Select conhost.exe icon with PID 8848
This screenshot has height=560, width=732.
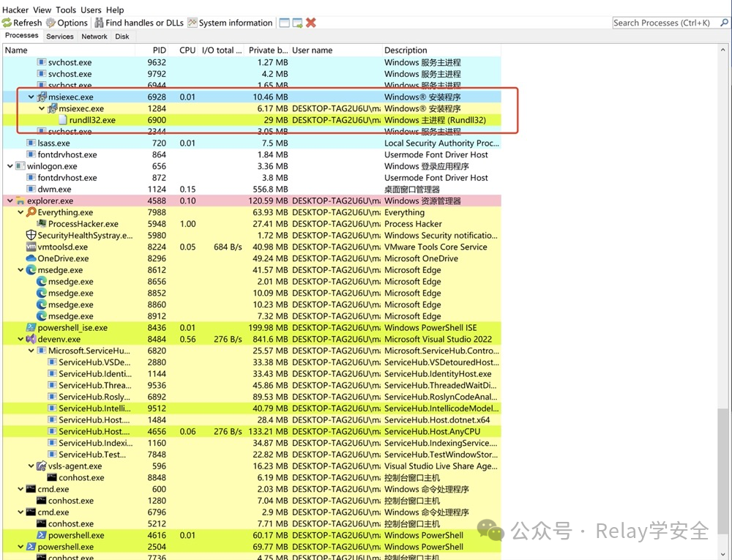pyautogui.click(x=52, y=477)
